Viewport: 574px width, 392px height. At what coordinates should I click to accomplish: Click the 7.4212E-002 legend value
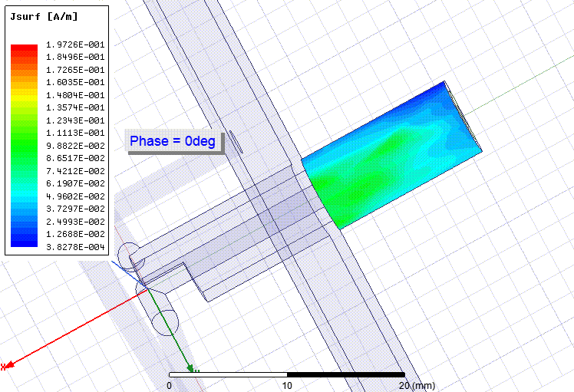[x=75, y=171]
